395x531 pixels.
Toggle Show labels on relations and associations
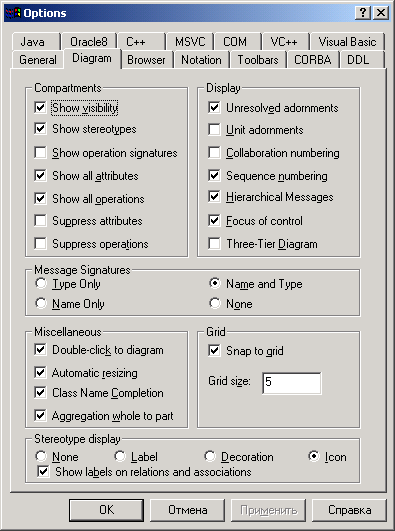coord(43,472)
